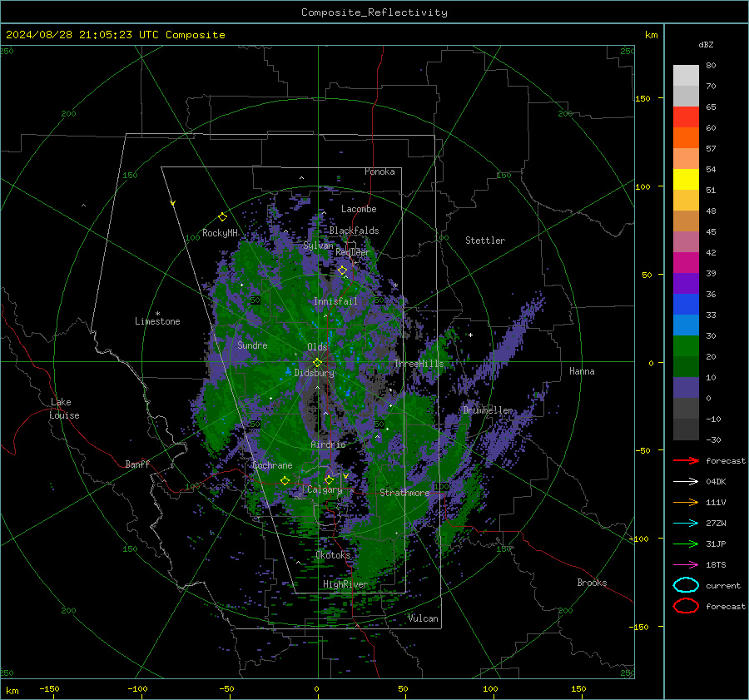The width and height of the screenshot is (749, 700).
Task: Click the Composite_Reflectivity title text
Action: 374,12
